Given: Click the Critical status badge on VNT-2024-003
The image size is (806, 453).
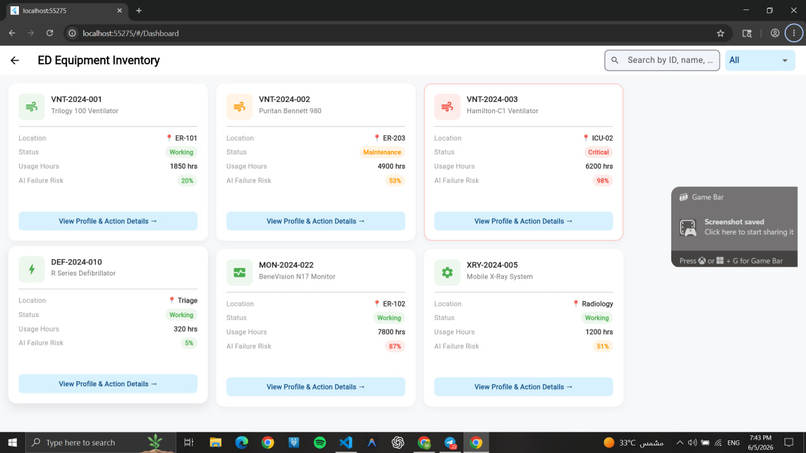Looking at the screenshot, I should pos(598,152).
